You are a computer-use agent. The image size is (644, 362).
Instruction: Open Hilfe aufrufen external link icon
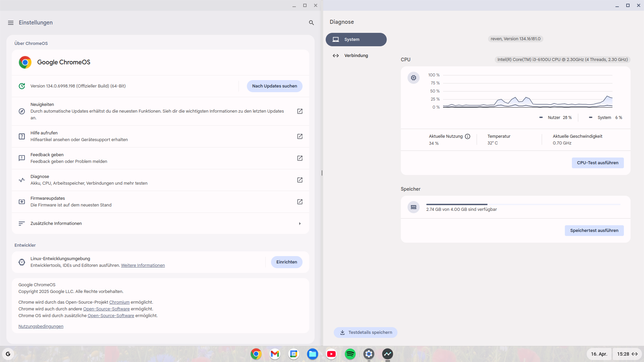(300, 136)
